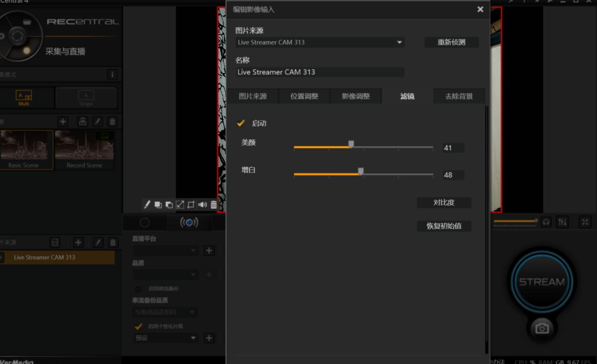597x364 pixels.
Task: Toggle the 启用个性化片尾 checkbox
Action: click(138, 326)
